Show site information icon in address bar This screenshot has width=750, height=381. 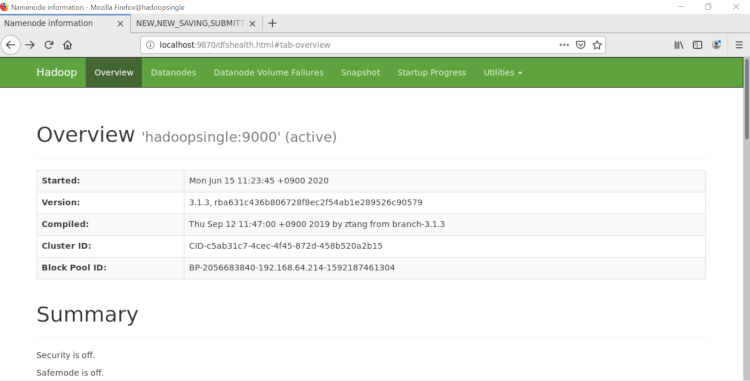(x=150, y=45)
